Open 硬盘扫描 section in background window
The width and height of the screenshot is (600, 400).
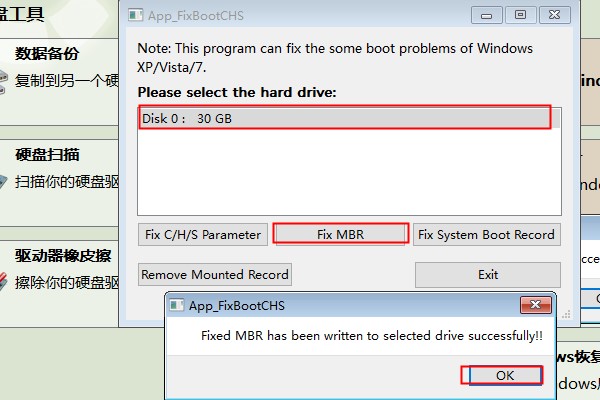[47, 155]
